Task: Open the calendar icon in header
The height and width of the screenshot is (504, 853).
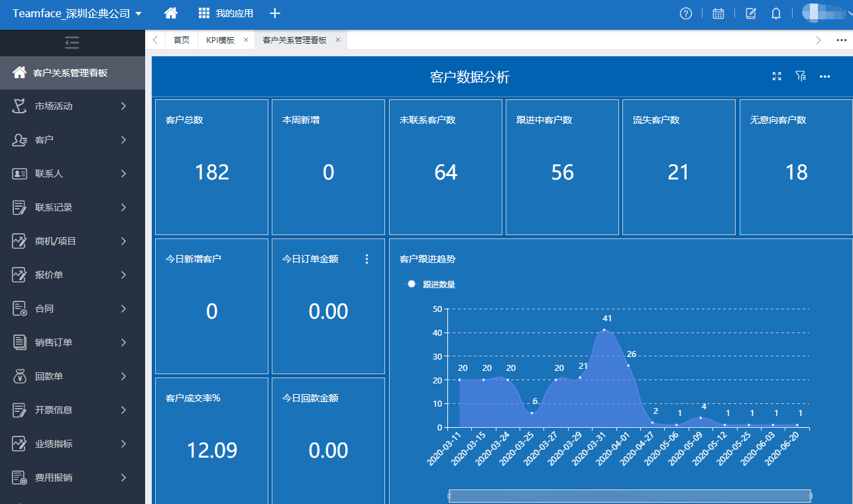Action: [x=718, y=13]
